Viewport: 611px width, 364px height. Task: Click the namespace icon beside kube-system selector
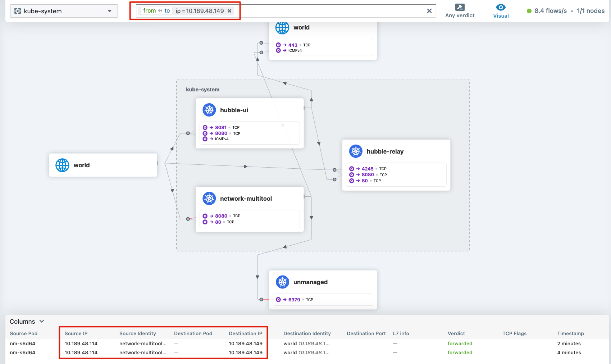coord(18,11)
